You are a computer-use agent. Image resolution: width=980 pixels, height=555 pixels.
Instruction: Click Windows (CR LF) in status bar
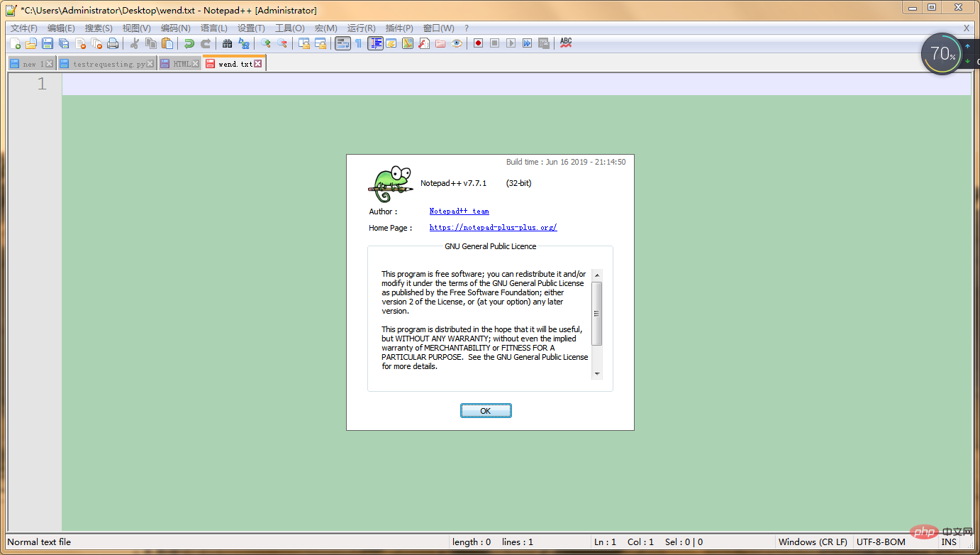pyautogui.click(x=813, y=542)
